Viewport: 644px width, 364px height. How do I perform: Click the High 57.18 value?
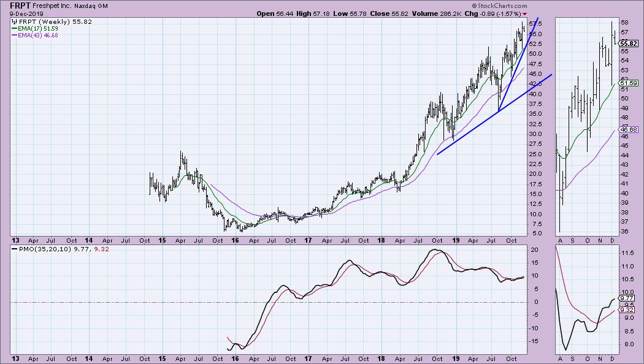pos(313,13)
